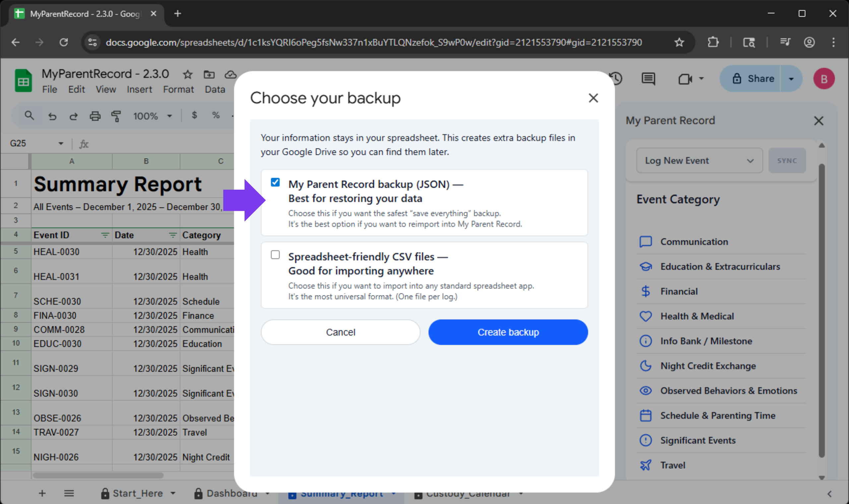Click the horizontal scrollbar of the sheet
Image resolution: width=849 pixels, height=504 pixels.
point(98,475)
